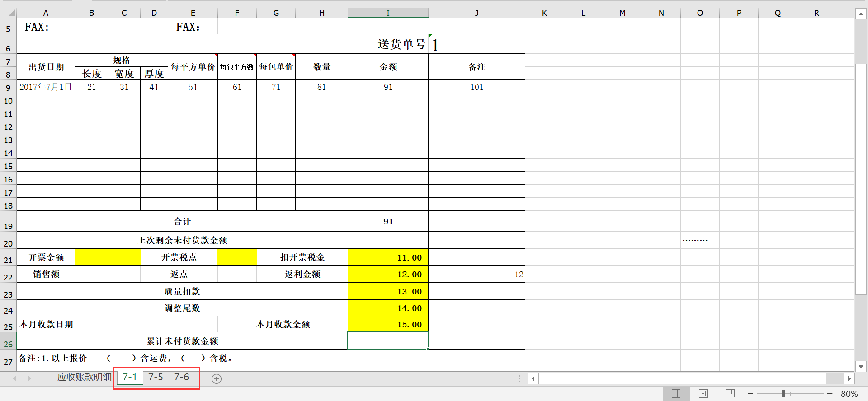Click the yellow cell showing 13.00
Viewport: 868px width, 401px height.
point(388,291)
